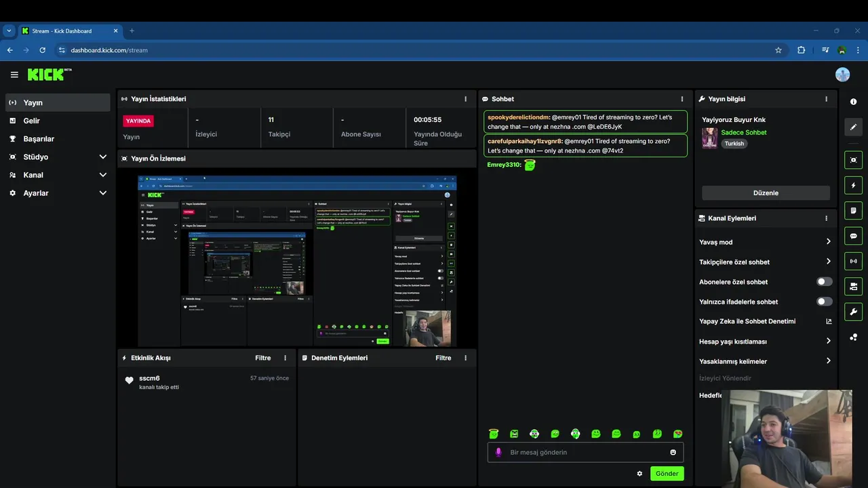Click the Turkish language tag
Image resolution: width=868 pixels, height=488 pixels.
(x=734, y=144)
